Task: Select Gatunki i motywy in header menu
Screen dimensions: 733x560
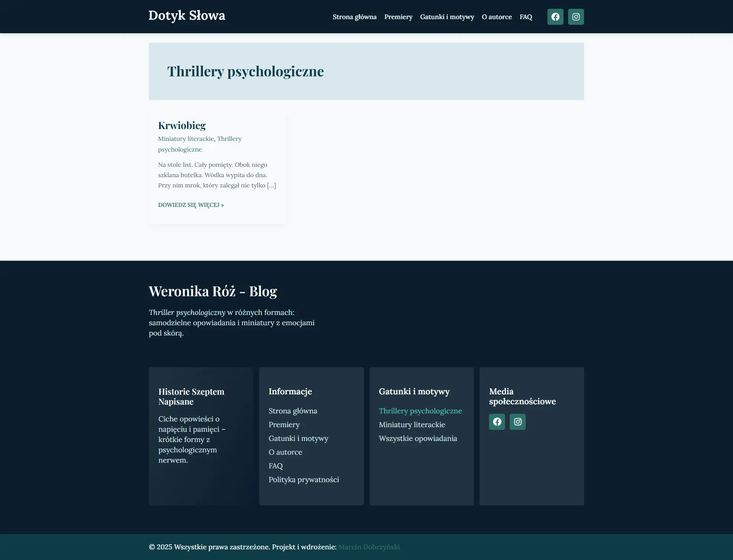Action: [447, 17]
